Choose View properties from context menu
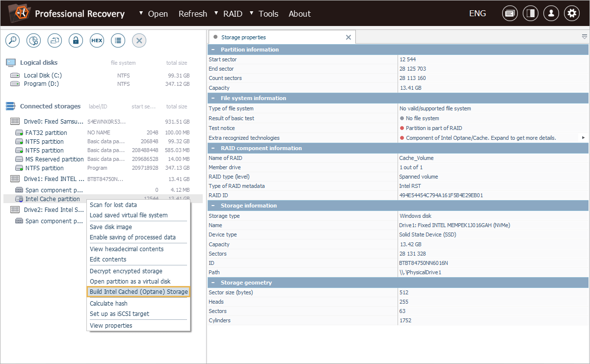Image resolution: width=590 pixels, height=364 pixels. click(x=138, y=326)
